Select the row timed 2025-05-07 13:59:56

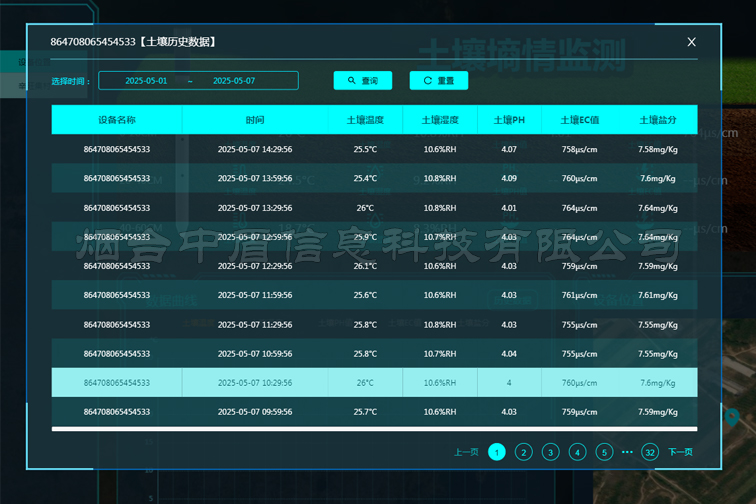374,178
